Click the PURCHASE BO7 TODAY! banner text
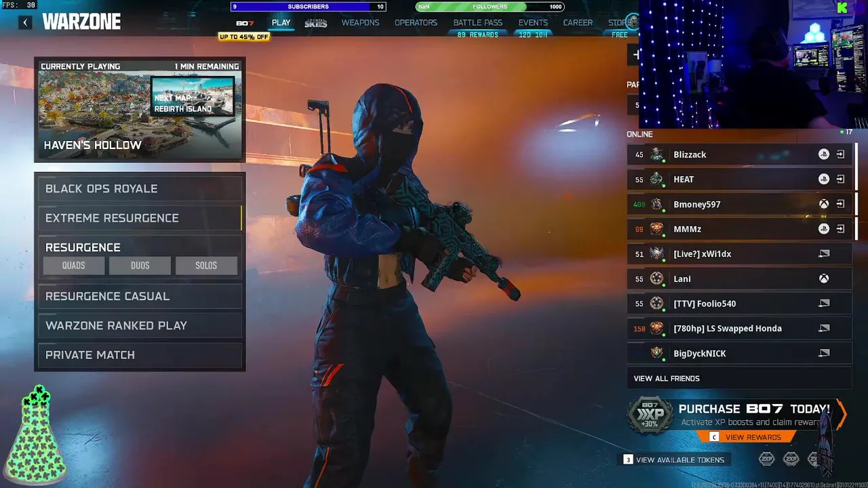 [x=754, y=409]
